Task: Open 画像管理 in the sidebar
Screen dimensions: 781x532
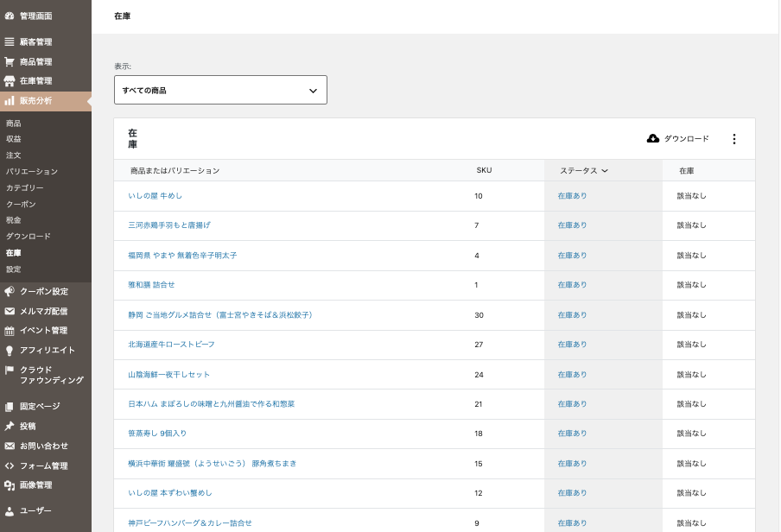Action: [36, 485]
